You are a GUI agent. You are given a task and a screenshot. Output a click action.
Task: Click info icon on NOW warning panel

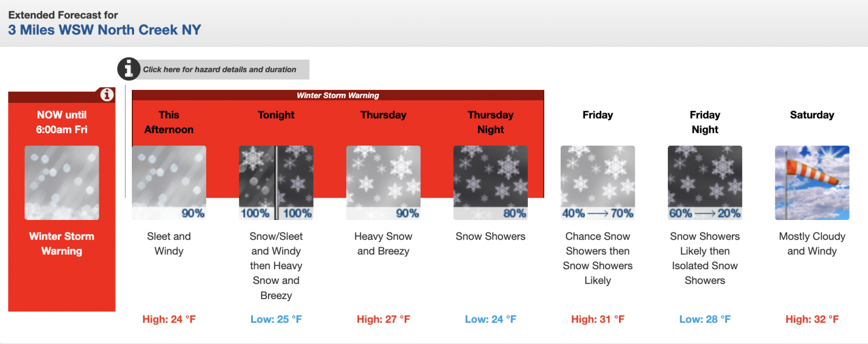tap(107, 95)
